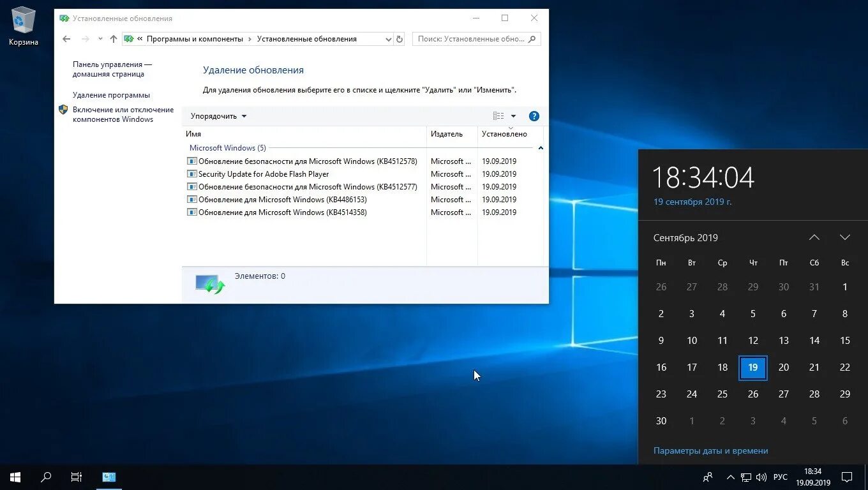Open Turn Windows features on or off link
The image size is (868, 490).
pos(123,114)
